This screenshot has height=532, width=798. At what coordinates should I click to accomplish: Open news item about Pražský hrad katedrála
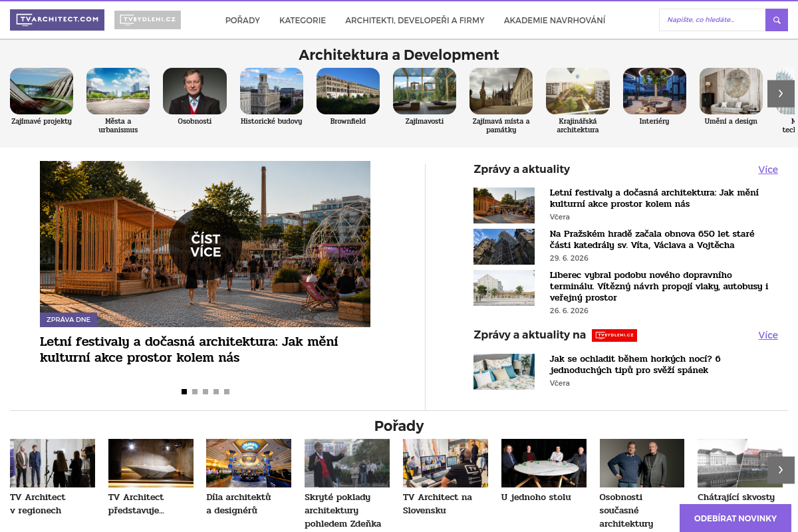click(652, 239)
